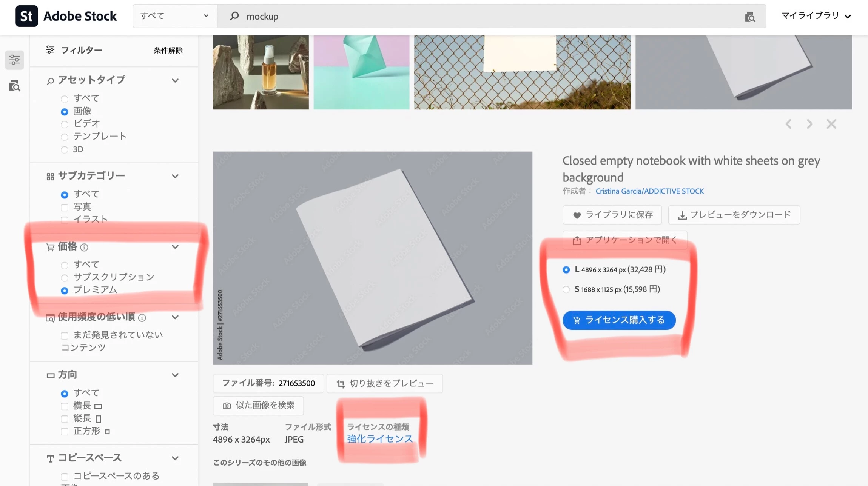The image size is (868, 486).
Task: Close the image detail panel
Action: (831, 124)
